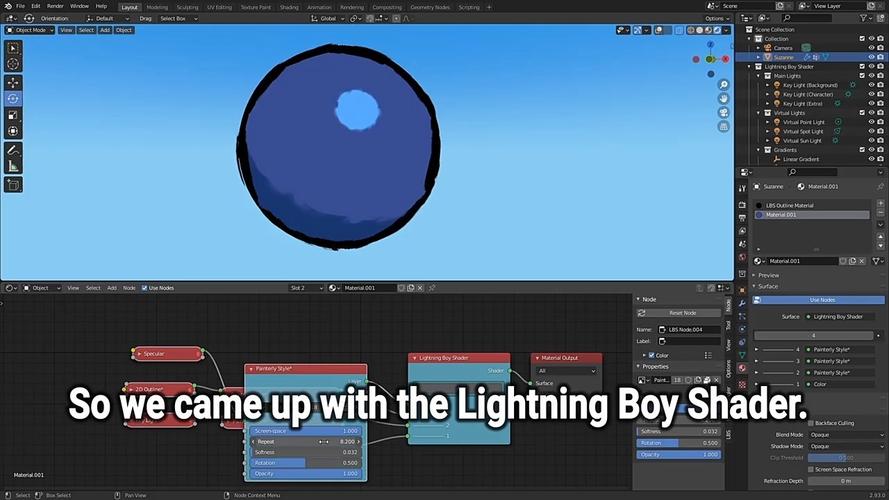889x500 pixels.
Task: Open the Object Mode dropdown
Action: point(30,30)
